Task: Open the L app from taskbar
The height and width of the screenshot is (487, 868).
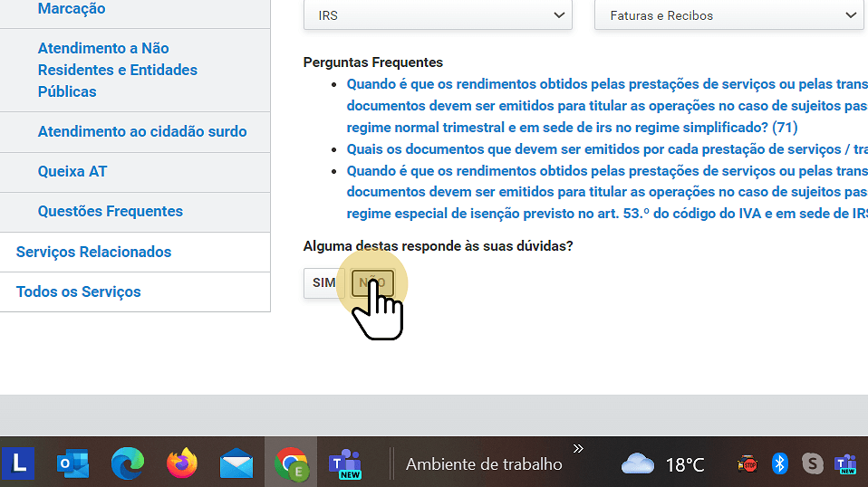Action: [x=18, y=463]
